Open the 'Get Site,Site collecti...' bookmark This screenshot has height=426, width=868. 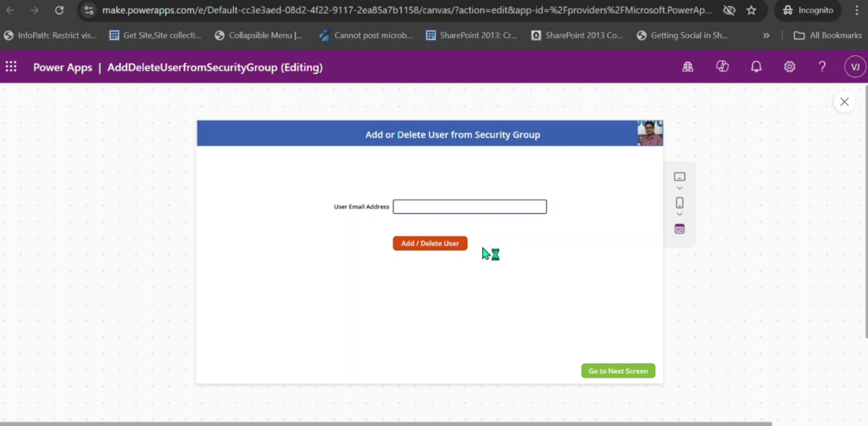pyautogui.click(x=155, y=36)
